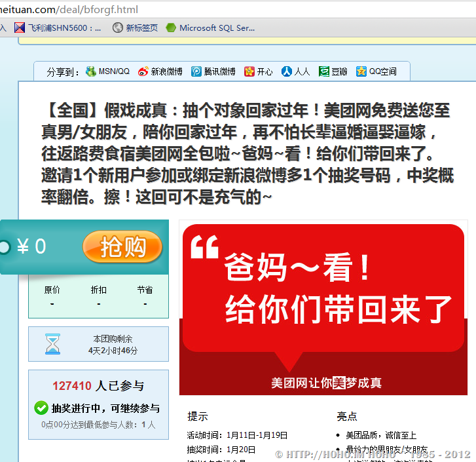Click the 原价 column label
The image size is (476, 462).
(52, 290)
